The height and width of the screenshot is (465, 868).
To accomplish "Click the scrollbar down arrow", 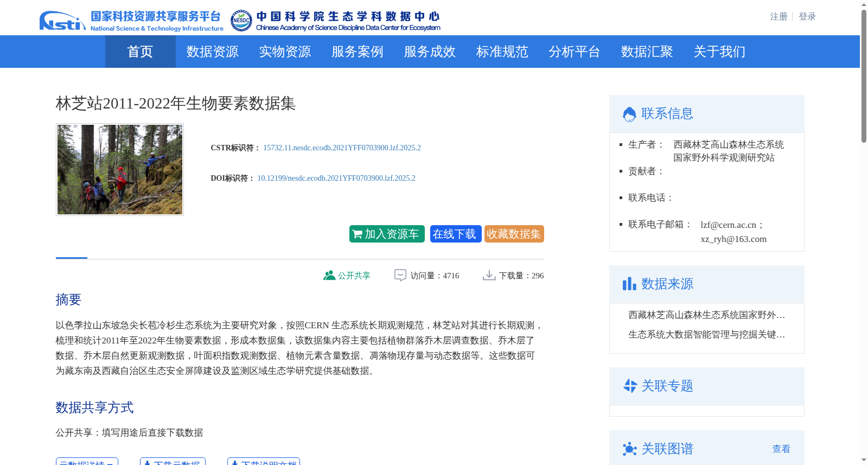I will point(864,460).
